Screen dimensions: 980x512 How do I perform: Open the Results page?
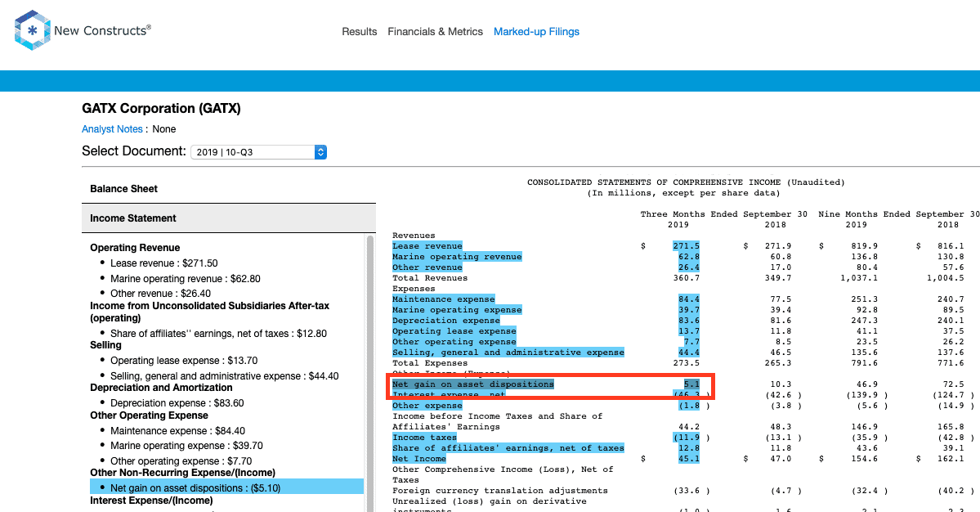point(360,31)
